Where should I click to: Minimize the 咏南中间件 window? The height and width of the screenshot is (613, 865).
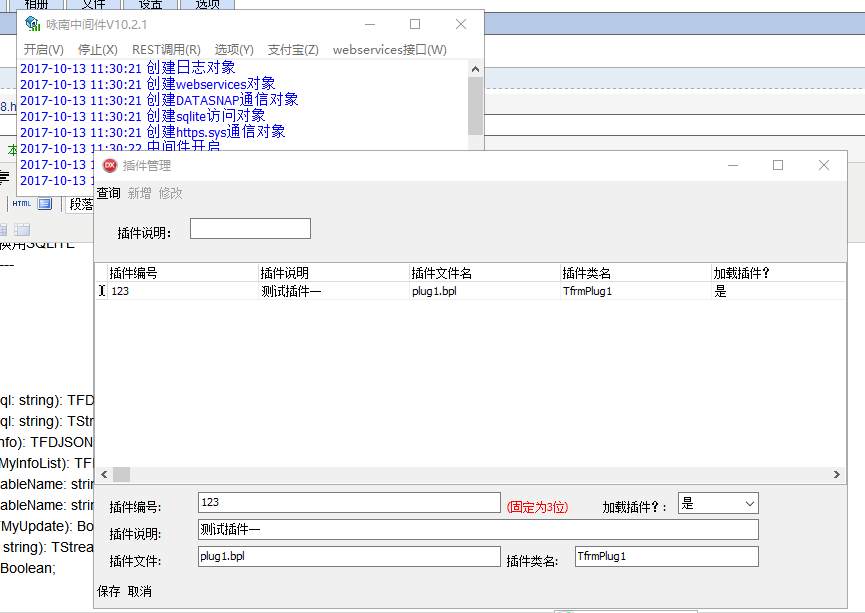tap(370, 24)
